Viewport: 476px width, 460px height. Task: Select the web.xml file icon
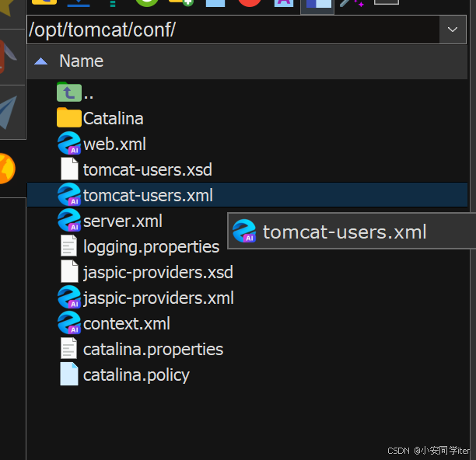(69, 145)
